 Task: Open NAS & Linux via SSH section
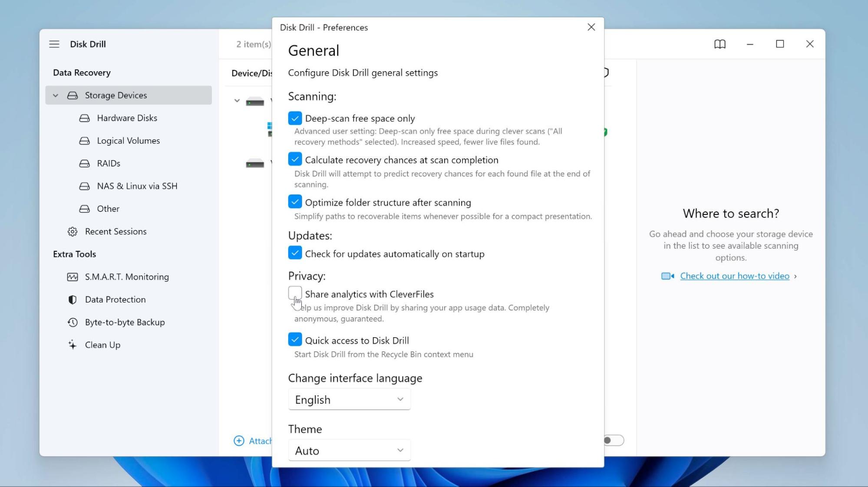click(137, 186)
